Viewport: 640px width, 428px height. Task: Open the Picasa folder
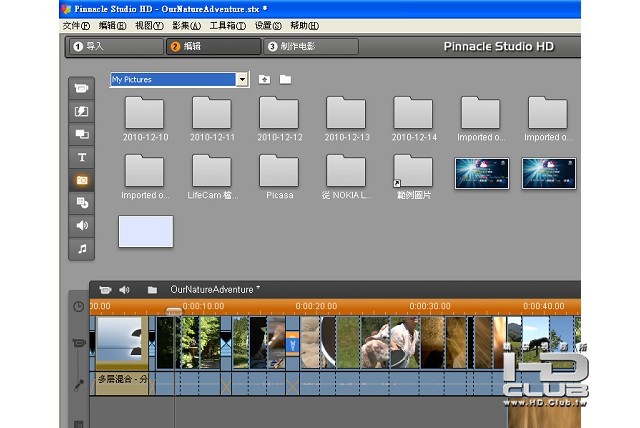pos(280,177)
